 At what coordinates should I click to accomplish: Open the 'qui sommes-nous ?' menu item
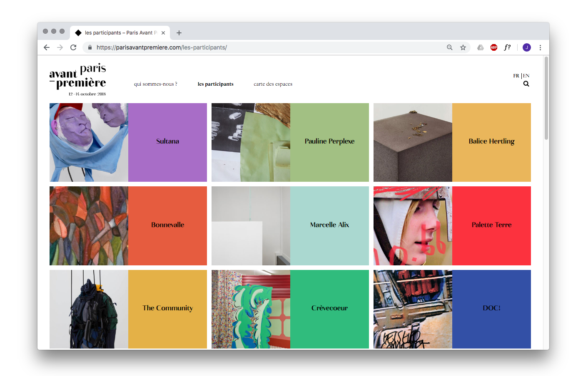(155, 84)
